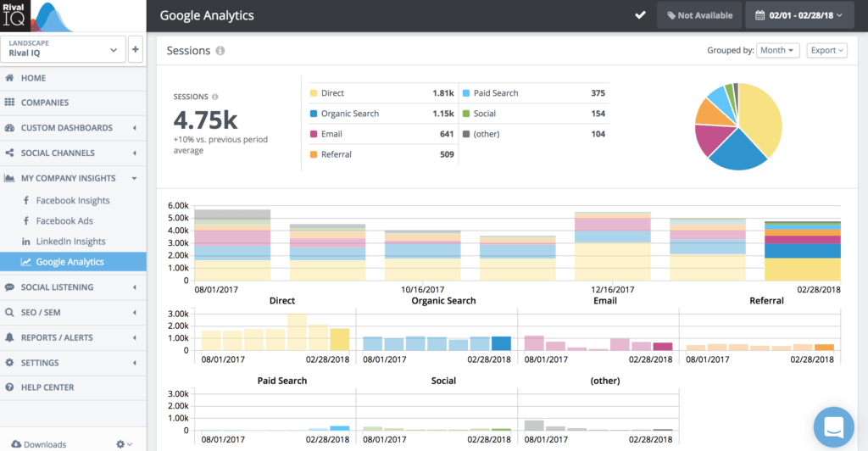Image resolution: width=868 pixels, height=451 pixels.
Task: Open the Landscape Rival IQ dropdown
Action: point(64,50)
